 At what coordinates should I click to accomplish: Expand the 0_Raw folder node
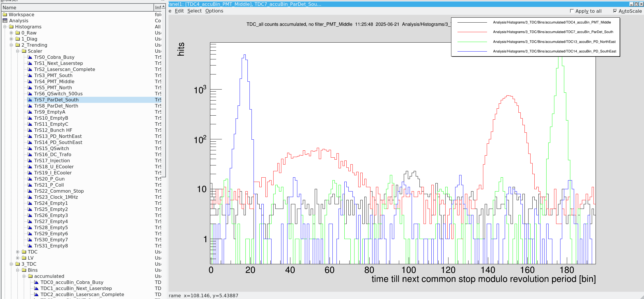coord(11,33)
